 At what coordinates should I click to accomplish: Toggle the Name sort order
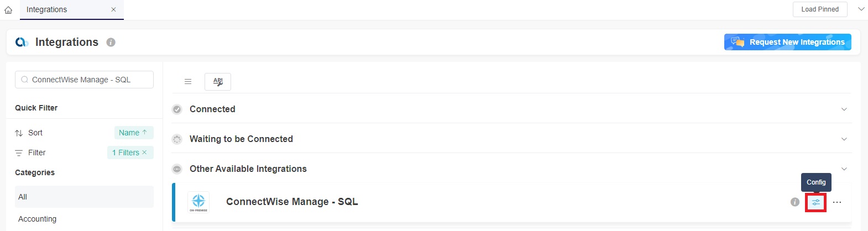[x=133, y=133]
